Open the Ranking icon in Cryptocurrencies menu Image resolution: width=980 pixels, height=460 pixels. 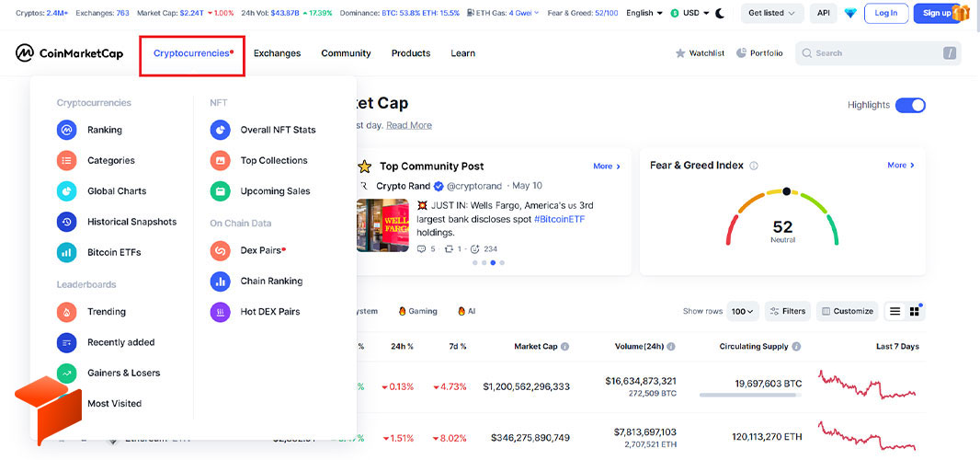(x=66, y=130)
